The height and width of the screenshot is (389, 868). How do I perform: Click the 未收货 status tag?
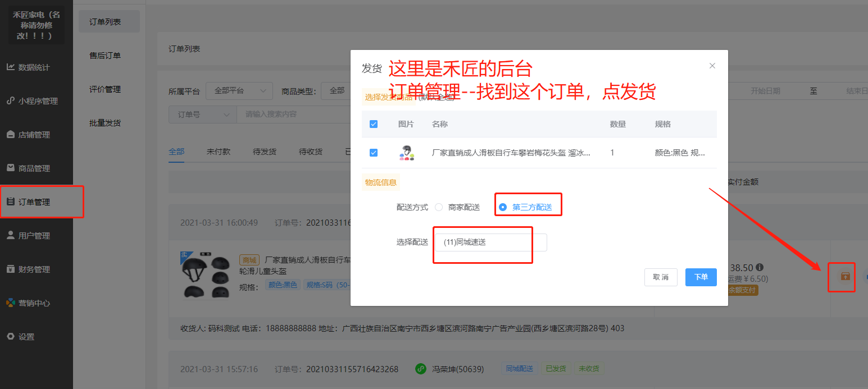point(589,369)
